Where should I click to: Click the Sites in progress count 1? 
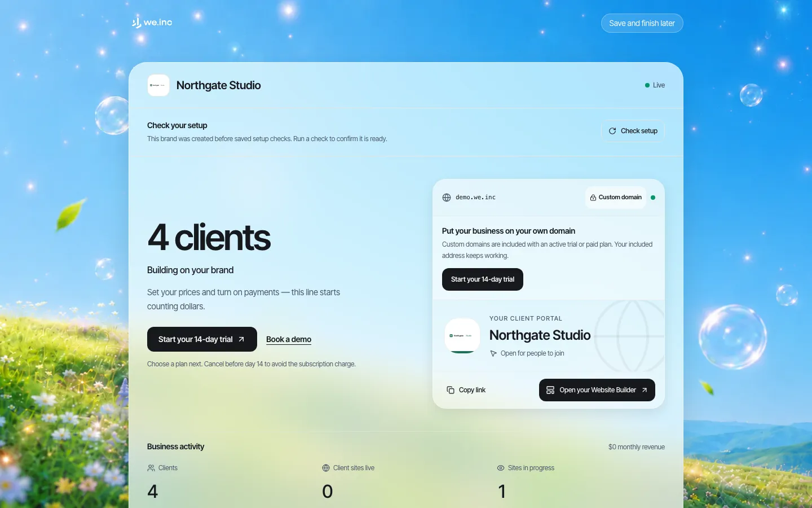tap(502, 492)
